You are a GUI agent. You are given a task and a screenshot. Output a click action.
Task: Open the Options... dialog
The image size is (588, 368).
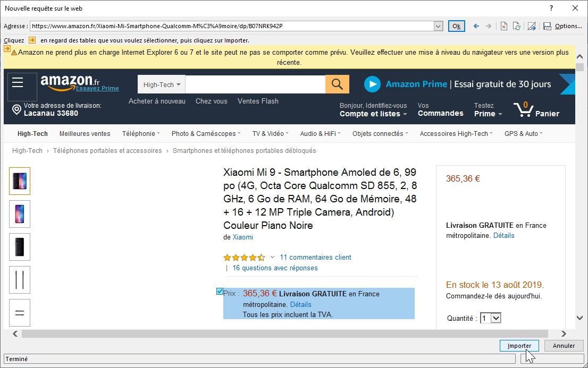pos(568,26)
